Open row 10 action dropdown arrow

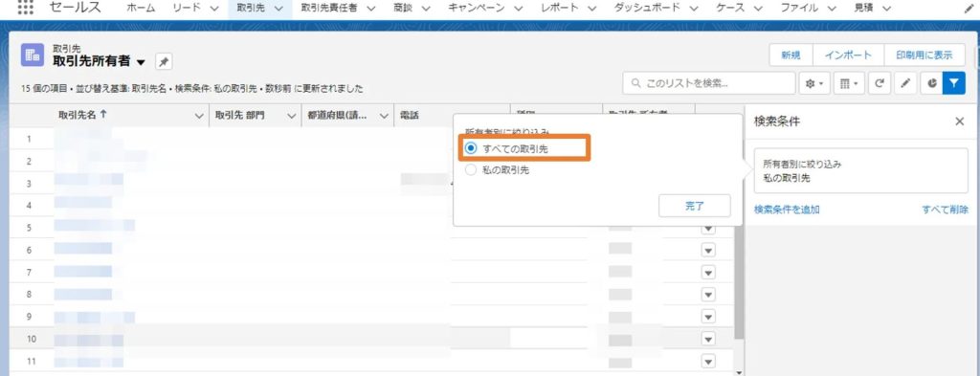(708, 339)
